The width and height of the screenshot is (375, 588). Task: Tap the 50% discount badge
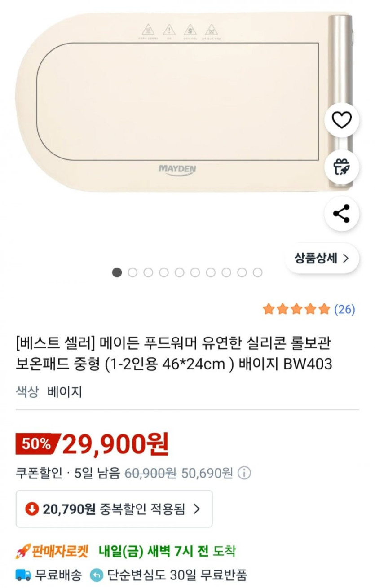(37, 444)
